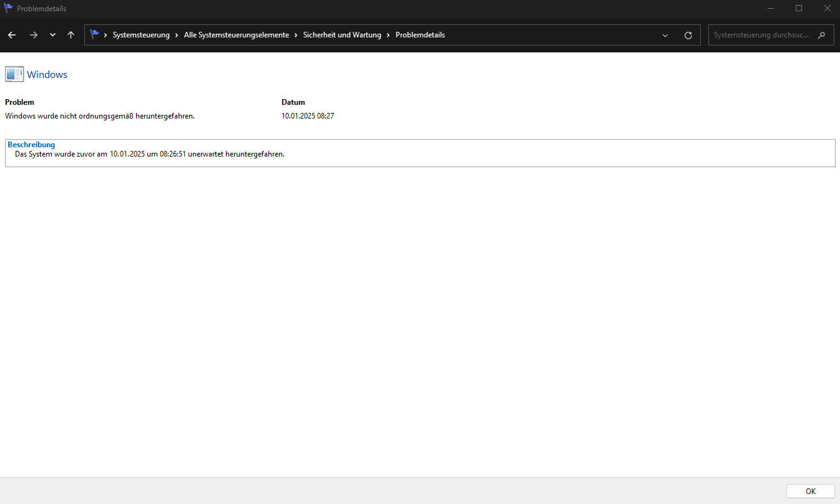Select description text about unerwartet heruntergefahren
Viewport: 840px width, 504px height.
click(150, 154)
